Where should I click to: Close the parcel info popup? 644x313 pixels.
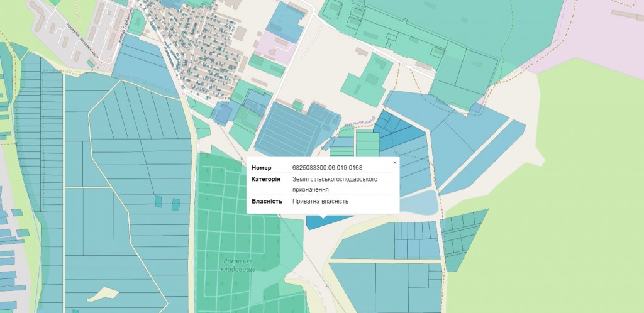point(394,162)
